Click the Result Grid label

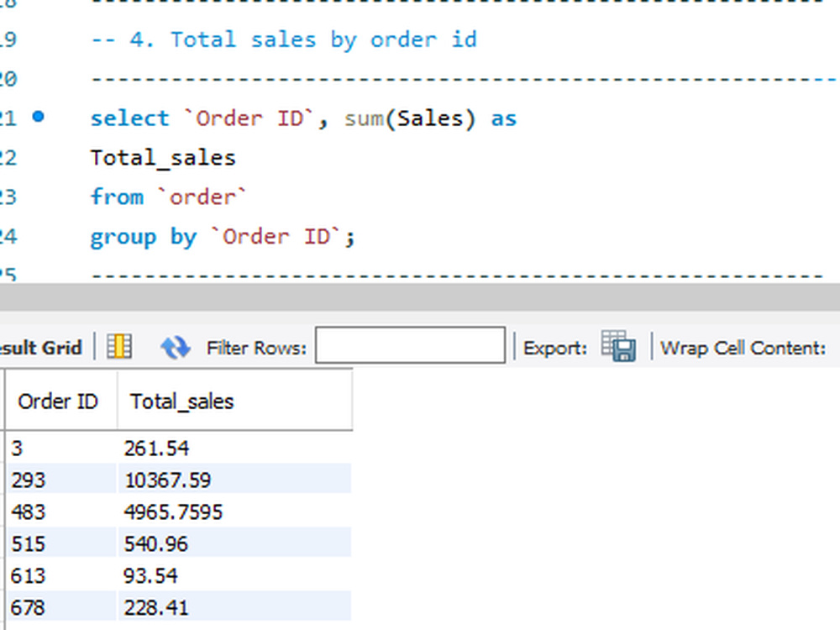coord(40,348)
